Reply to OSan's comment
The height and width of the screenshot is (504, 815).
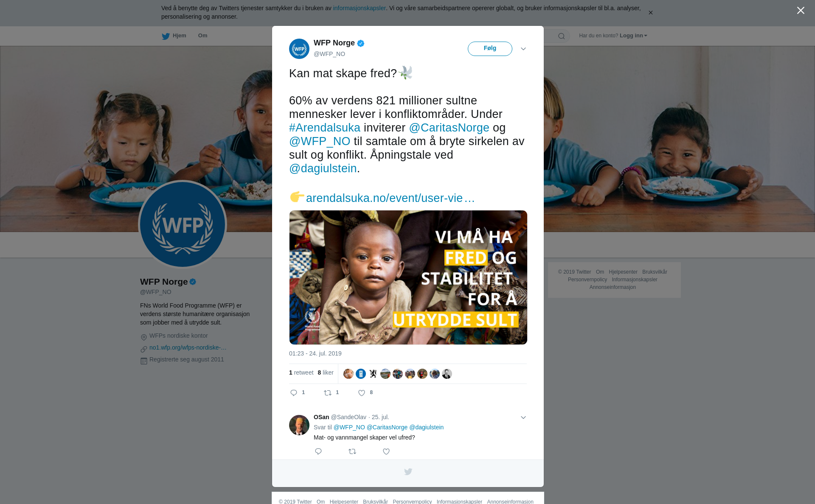coord(318,451)
